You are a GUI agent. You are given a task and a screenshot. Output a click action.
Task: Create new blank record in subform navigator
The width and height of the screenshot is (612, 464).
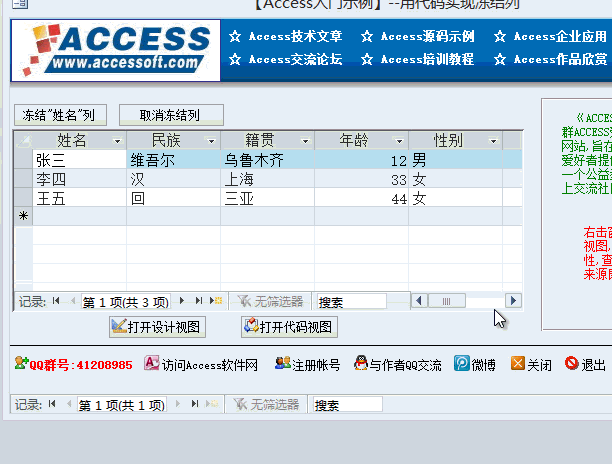[x=216, y=300]
